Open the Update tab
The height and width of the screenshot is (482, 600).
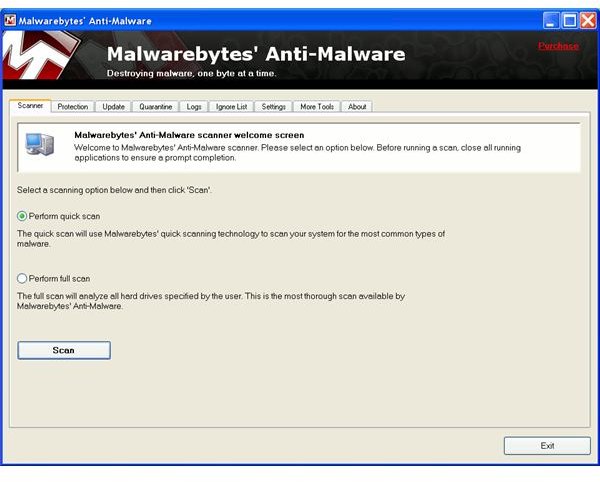114,107
